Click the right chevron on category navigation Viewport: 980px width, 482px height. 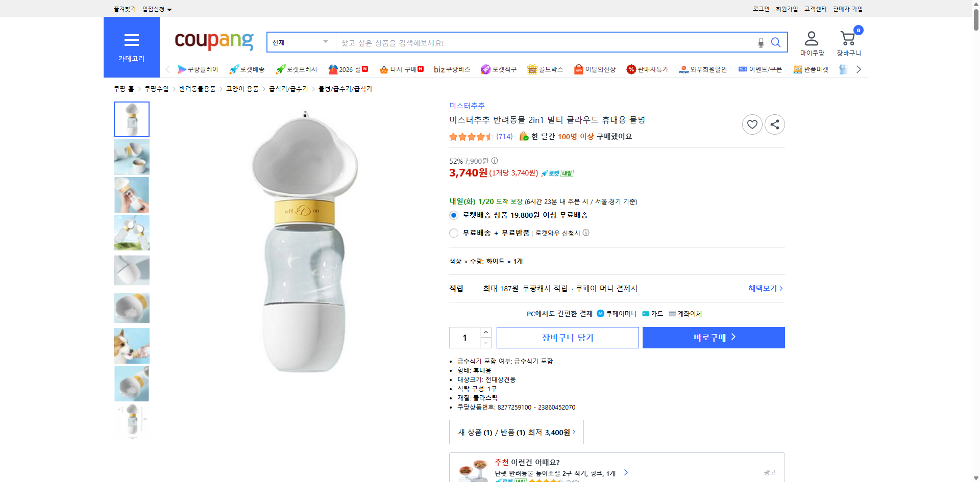coord(859,69)
